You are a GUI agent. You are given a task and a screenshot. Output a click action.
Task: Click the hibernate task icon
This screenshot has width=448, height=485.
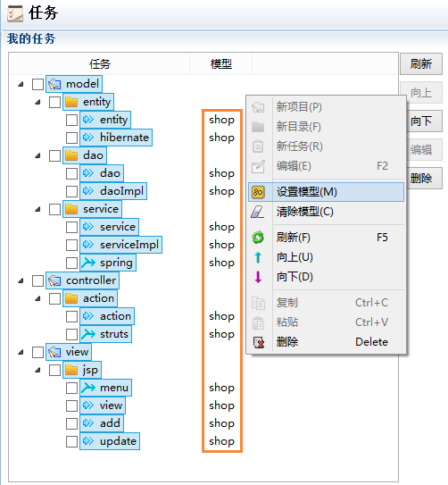(x=88, y=137)
